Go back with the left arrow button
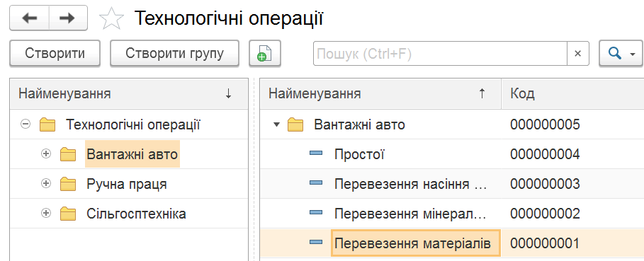The height and width of the screenshot is (261, 644). click(29, 18)
